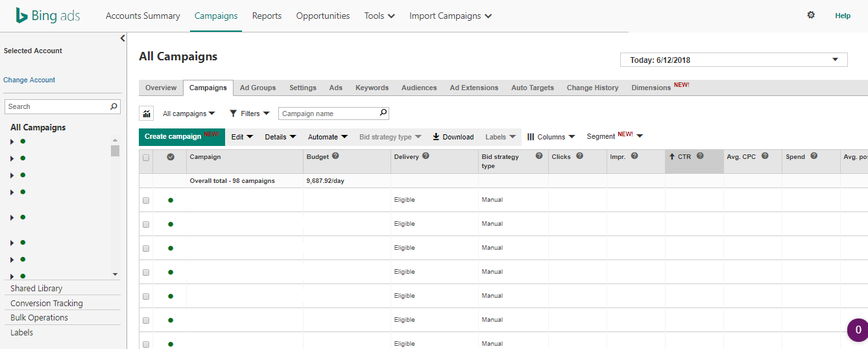Click the sort arrow on the CTR column
This screenshot has height=349, width=868.
[x=672, y=156]
